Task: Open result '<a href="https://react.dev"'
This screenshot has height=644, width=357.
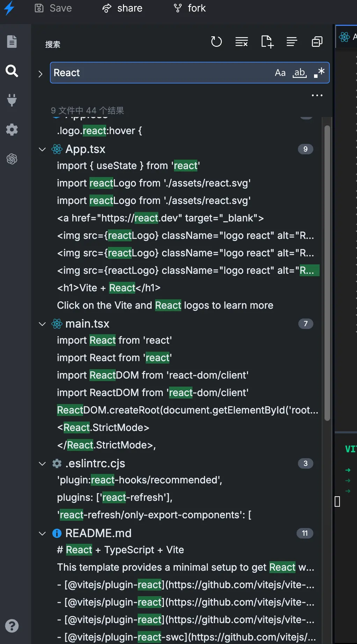Action: click(160, 218)
